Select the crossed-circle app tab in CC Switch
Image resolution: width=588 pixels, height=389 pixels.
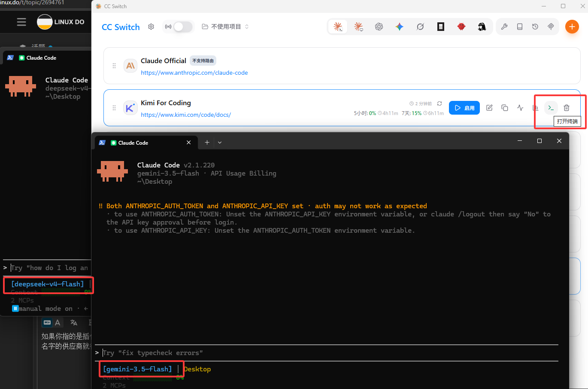click(x=420, y=27)
